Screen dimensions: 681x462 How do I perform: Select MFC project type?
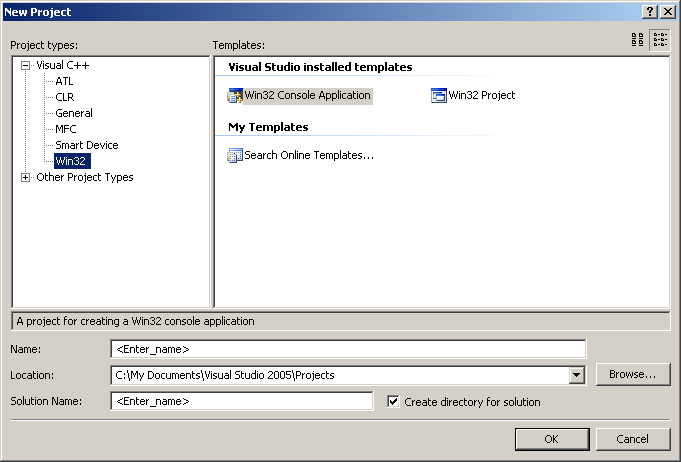66,129
